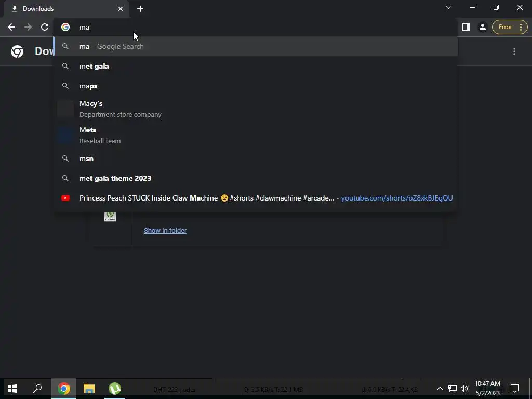Reload the page with the refresh icon
The image size is (532, 399).
(45, 27)
